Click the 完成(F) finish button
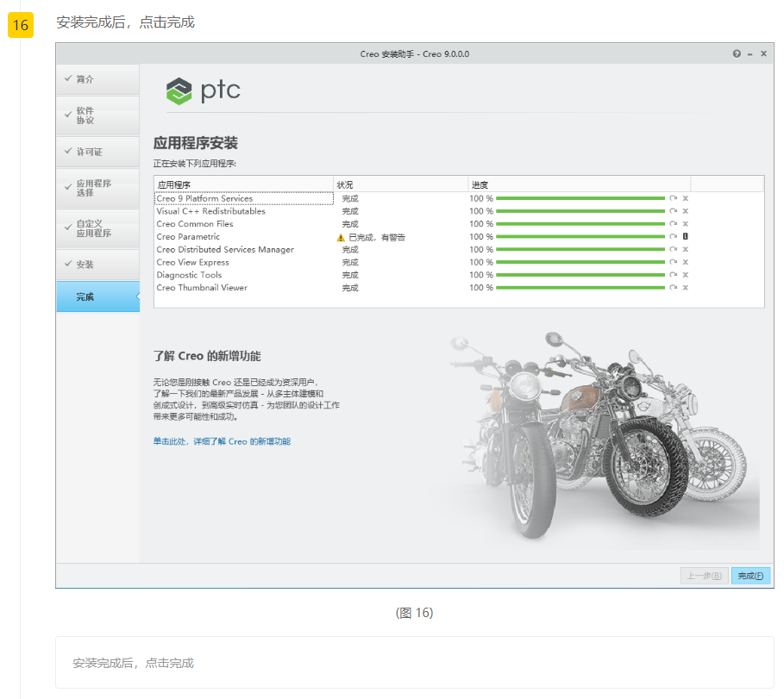The width and height of the screenshot is (784, 699). pyautogui.click(x=750, y=576)
